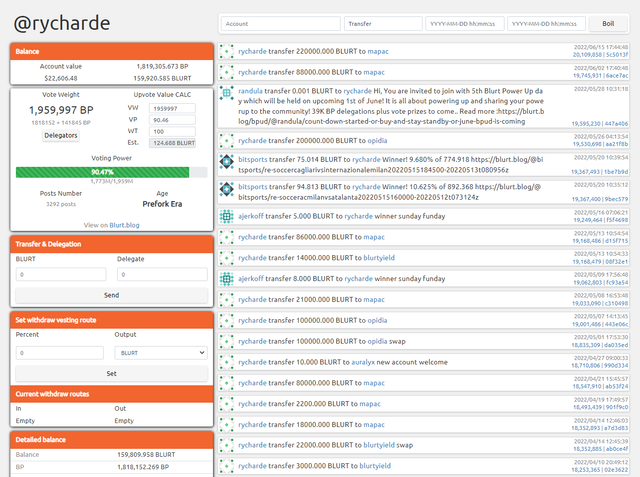This screenshot has height=477, width=640.
Task: Focus the VP input showing 90.46
Action: (172, 120)
